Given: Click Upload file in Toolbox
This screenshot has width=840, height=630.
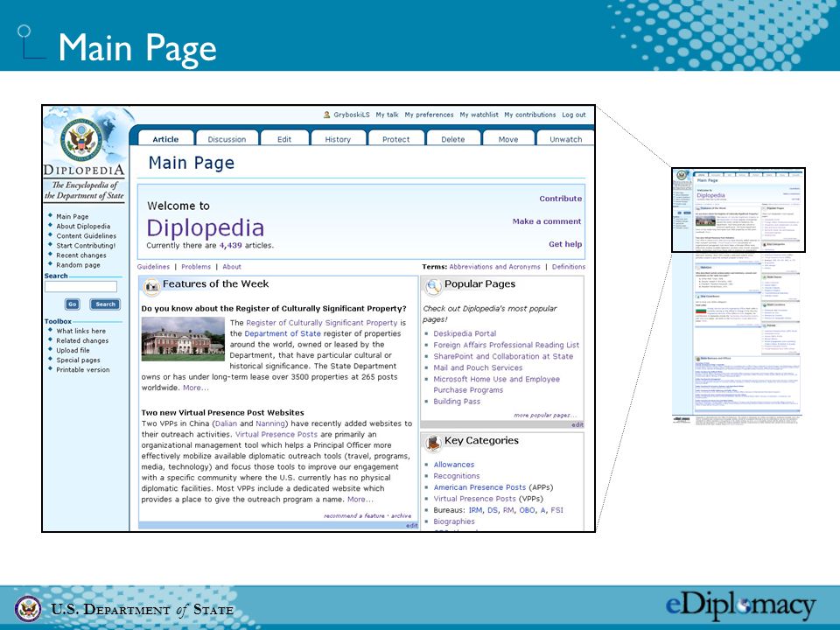Looking at the screenshot, I should (x=73, y=350).
